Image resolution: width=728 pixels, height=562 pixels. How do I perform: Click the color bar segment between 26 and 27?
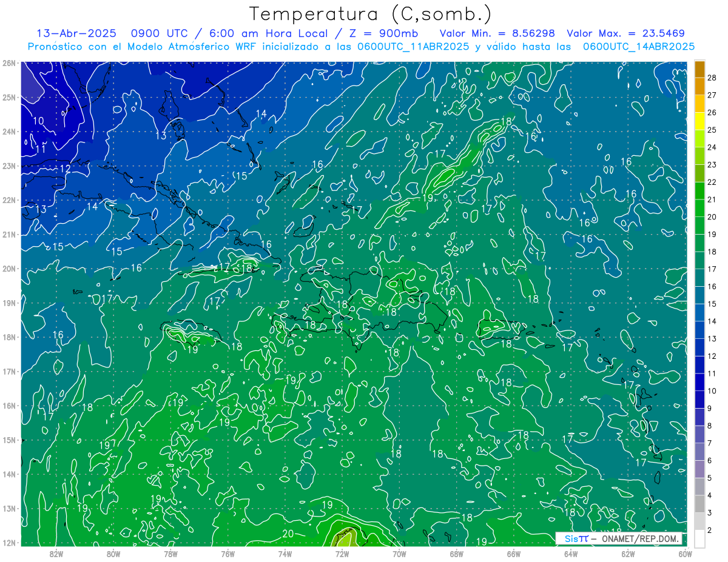(x=699, y=104)
